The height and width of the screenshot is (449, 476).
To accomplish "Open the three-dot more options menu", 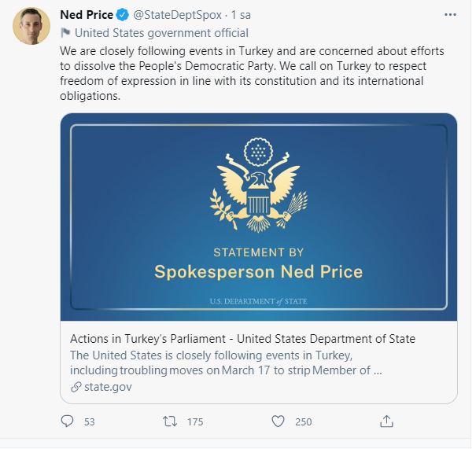I will (448, 14).
